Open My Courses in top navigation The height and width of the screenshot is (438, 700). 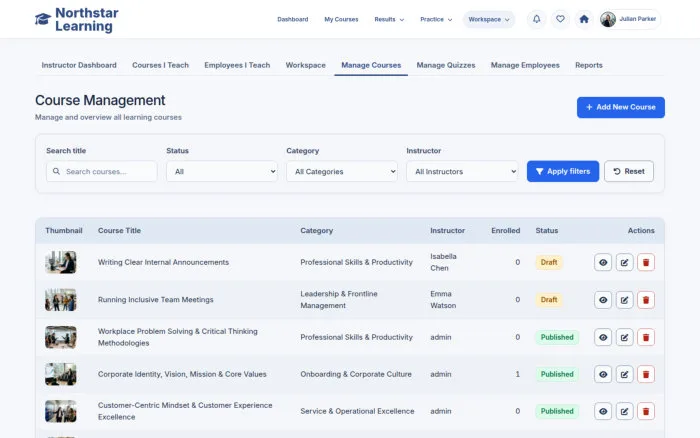point(341,20)
